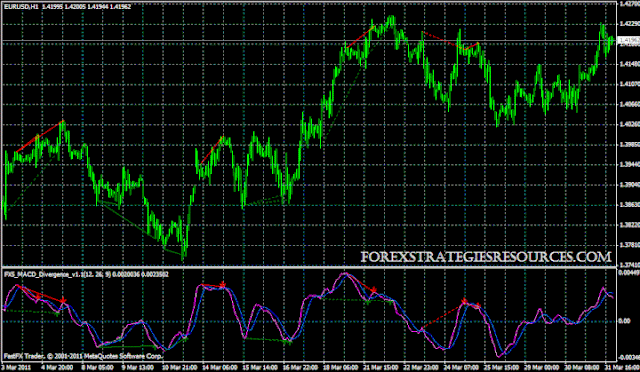Click the red star marker above '14 Mar 06:00'
The height and width of the screenshot is (372, 640).
(222, 284)
